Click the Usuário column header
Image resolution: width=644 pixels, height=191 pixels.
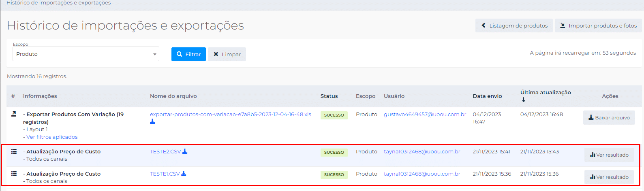[394, 96]
